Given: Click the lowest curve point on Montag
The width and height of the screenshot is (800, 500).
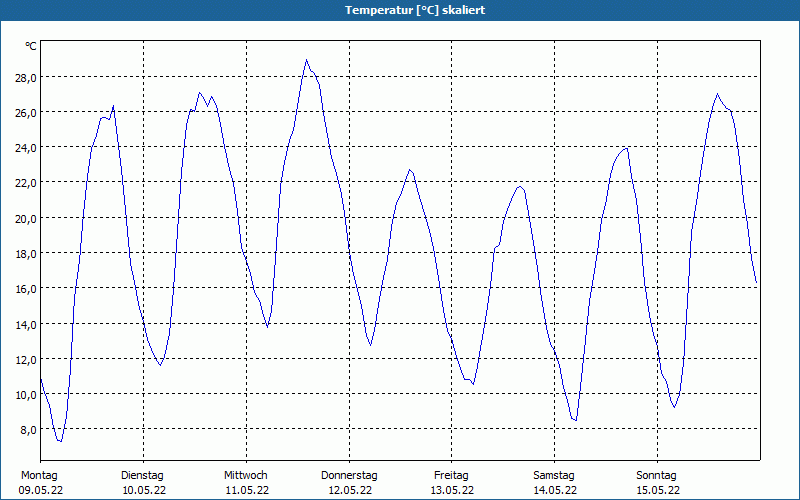Looking at the screenshot, I should coord(60,441).
